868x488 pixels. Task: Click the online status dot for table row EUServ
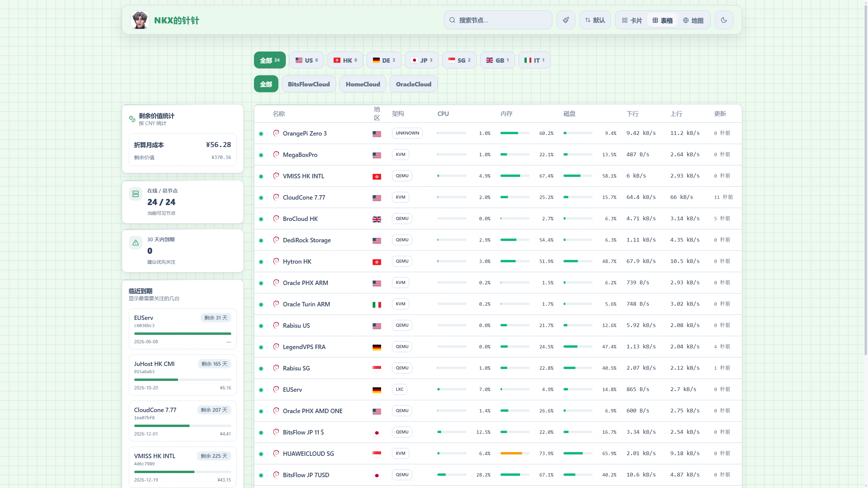pyautogui.click(x=261, y=390)
